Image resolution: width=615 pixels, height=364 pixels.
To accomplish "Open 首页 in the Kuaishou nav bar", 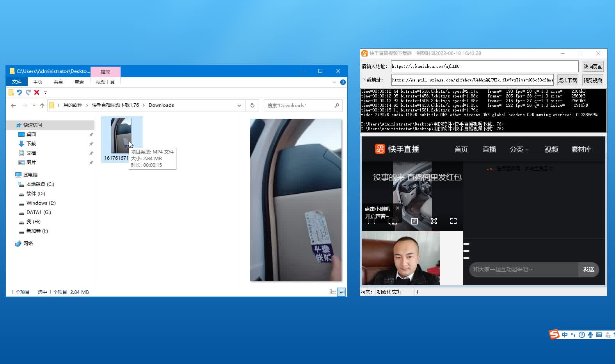I will click(x=461, y=149).
